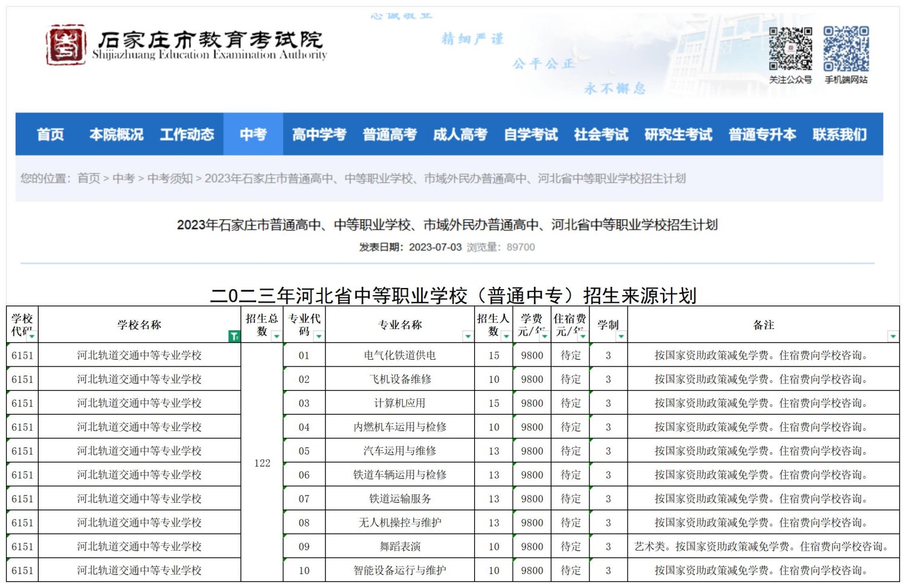Open the 招生人数 column filter dropdown

coord(506,336)
